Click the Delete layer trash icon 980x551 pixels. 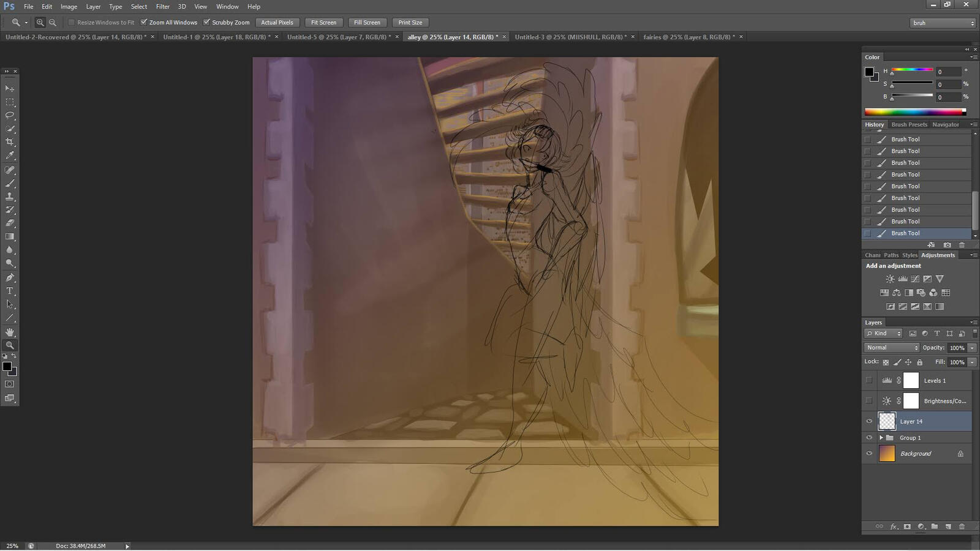pyautogui.click(x=962, y=527)
